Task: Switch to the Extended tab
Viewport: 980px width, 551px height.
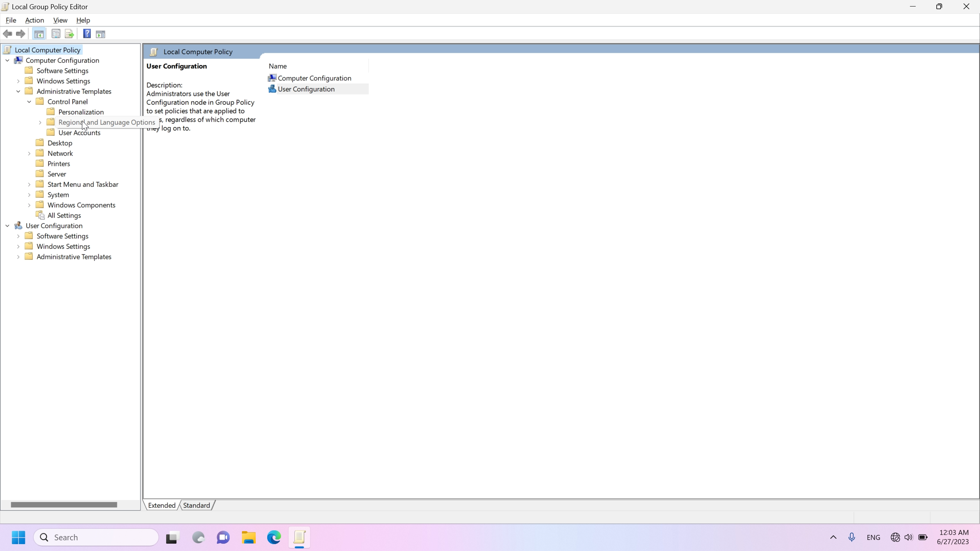Action: 162,505
